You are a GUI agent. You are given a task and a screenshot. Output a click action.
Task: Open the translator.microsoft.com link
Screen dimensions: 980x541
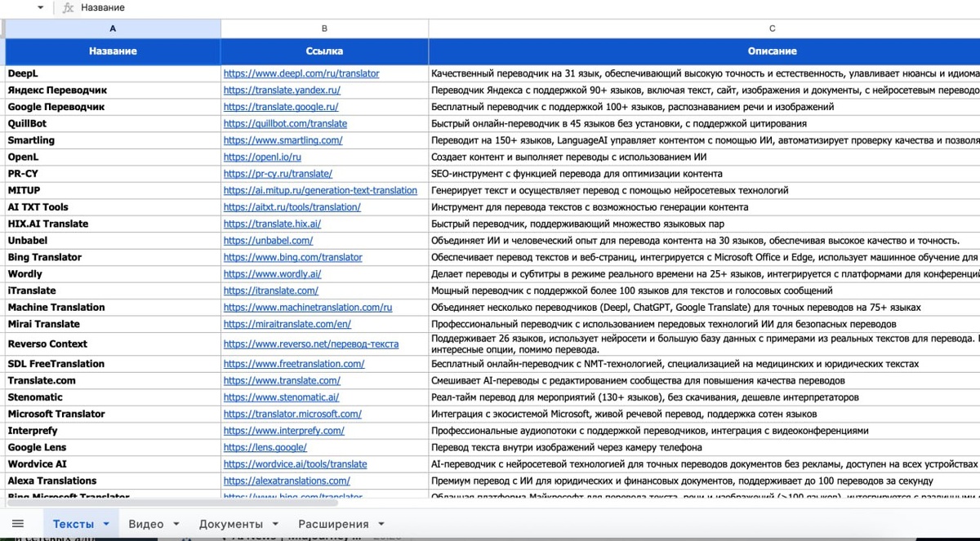click(292, 414)
